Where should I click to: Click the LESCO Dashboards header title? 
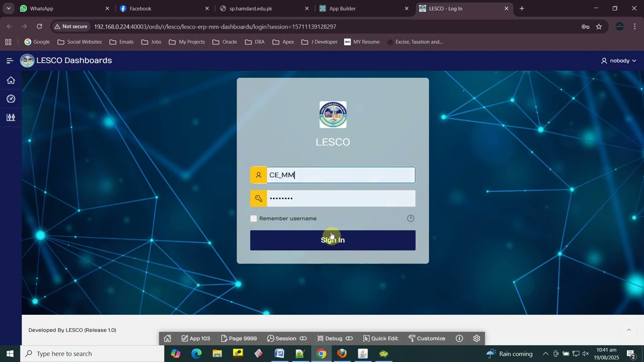(74, 60)
